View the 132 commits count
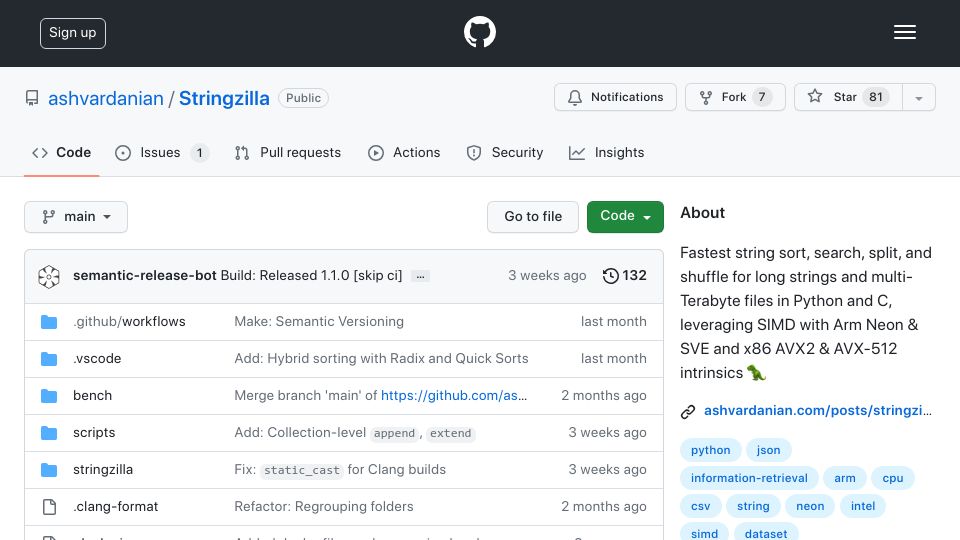The width and height of the screenshot is (960, 540). click(x=634, y=276)
